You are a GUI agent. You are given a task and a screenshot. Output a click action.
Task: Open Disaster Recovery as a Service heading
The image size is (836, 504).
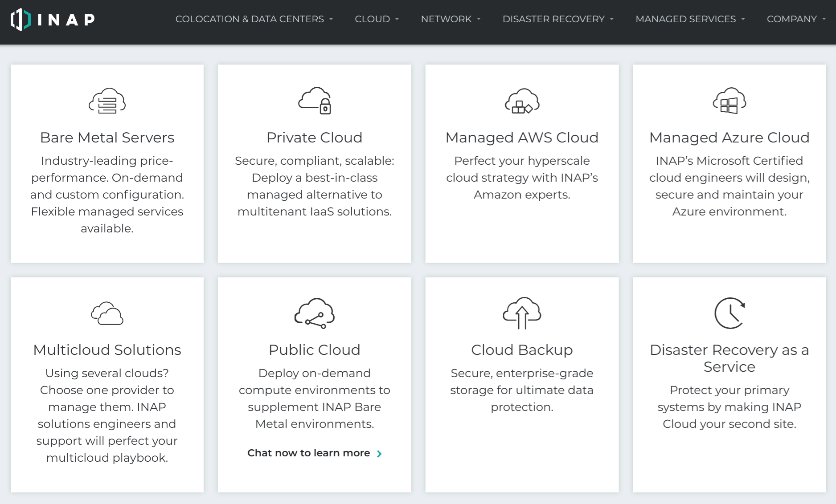pos(729,358)
